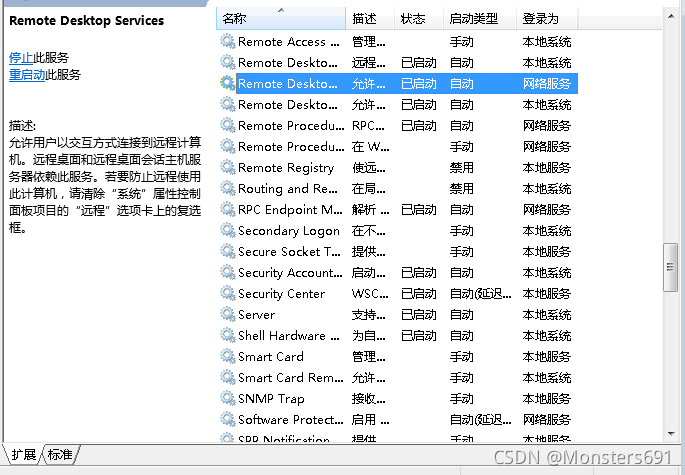Select the Secure Socket T... service name

[x=289, y=252]
